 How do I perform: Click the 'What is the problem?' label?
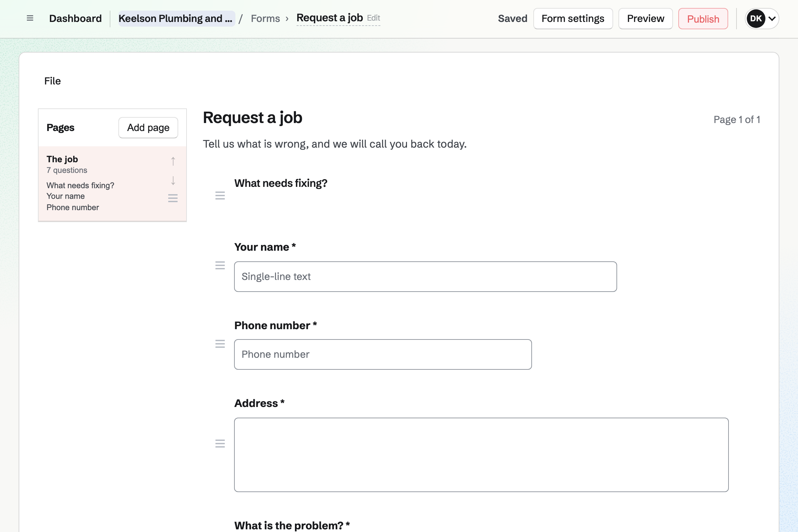292,525
